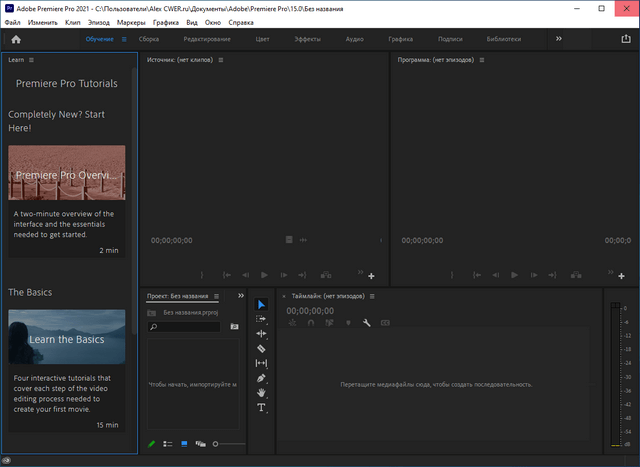Select the Ripple Edit tool
Screen dimensions: 640x467
point(261,334)
